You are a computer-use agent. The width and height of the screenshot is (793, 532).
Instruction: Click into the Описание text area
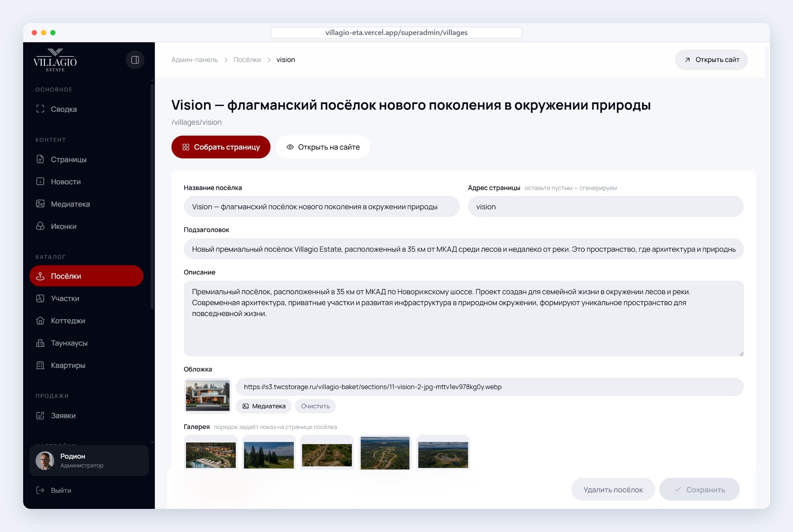point(464,319)
